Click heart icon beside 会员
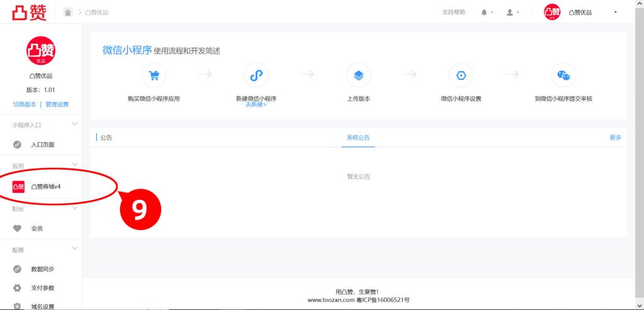The height and width of the screenshot is (310, 644). tap(17, 229)
